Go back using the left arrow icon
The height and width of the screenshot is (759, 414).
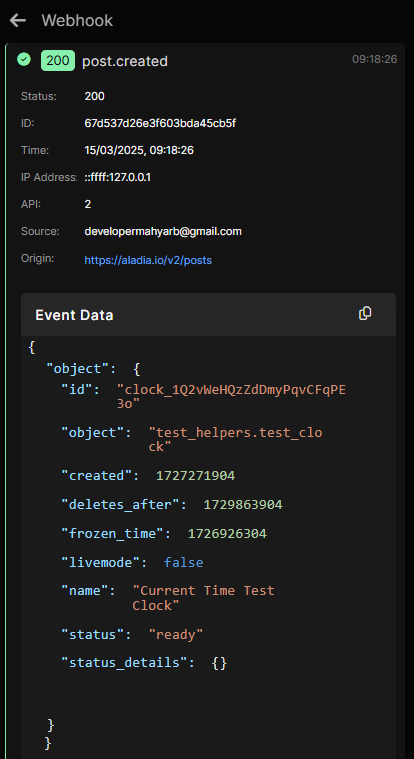click(x=18, y=20)
